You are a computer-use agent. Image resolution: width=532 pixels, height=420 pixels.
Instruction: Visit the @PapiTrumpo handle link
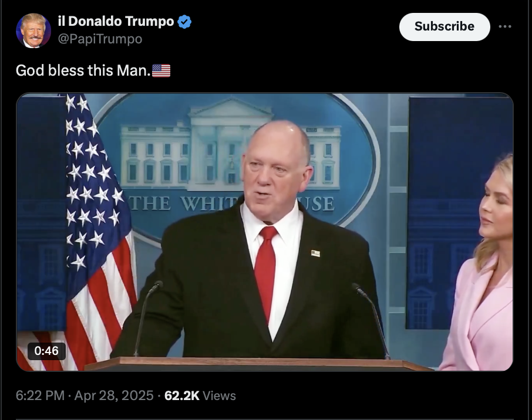[100, 39]
